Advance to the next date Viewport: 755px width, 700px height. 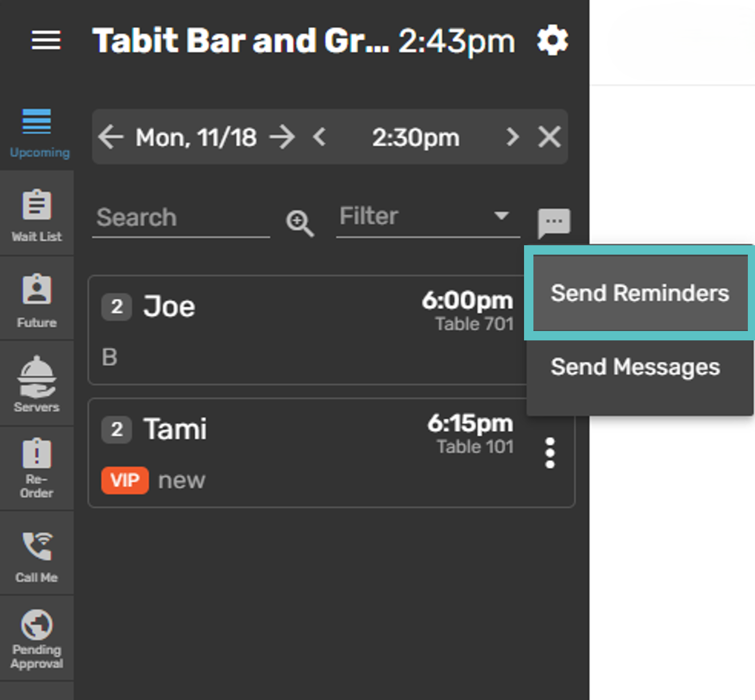(x=282, y=137)
